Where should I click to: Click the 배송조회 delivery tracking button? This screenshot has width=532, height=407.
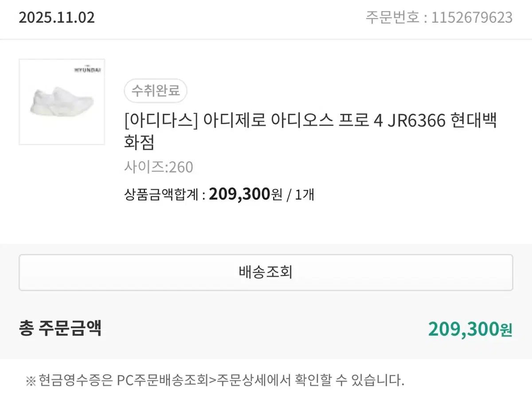click(266, 272)
